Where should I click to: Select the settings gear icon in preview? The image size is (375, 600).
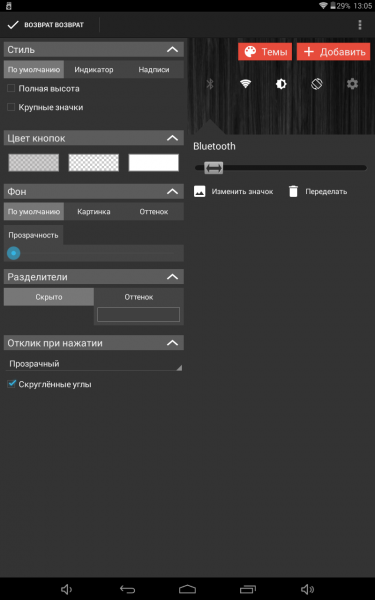352,84
